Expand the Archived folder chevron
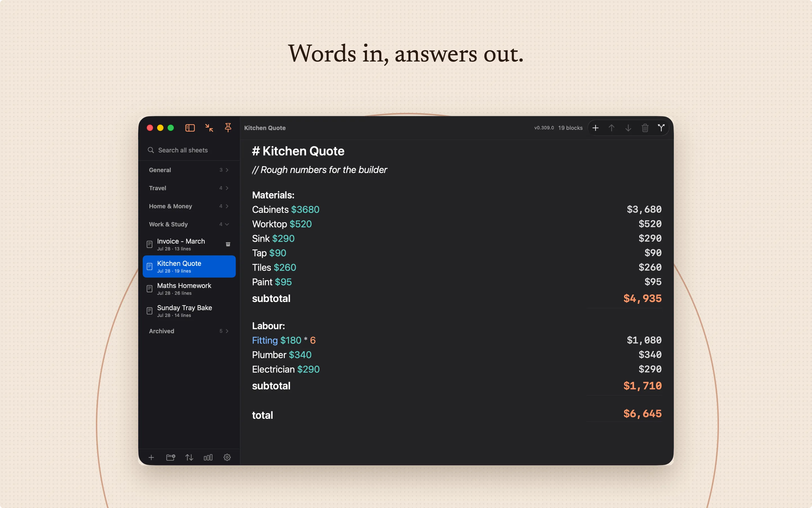 click(x=227, y=331)
